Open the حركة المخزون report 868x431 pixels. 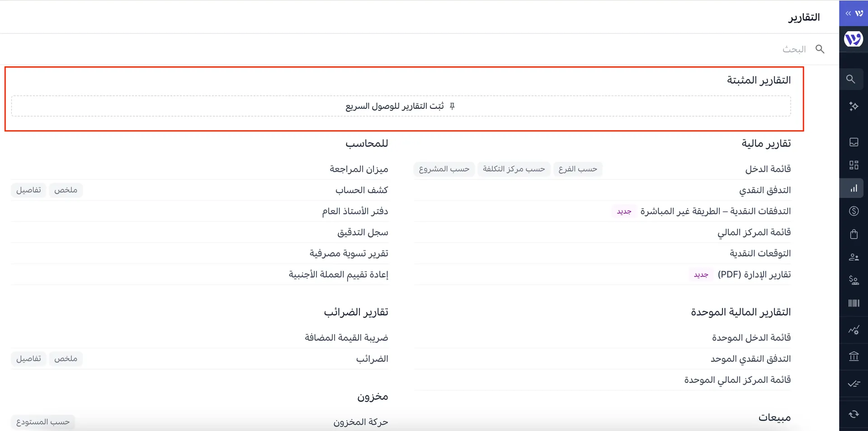[x=361, y=422]
